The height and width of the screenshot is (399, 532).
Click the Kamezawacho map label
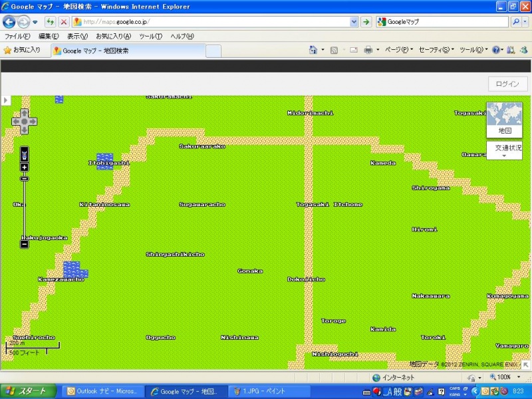tap(61, 279)
